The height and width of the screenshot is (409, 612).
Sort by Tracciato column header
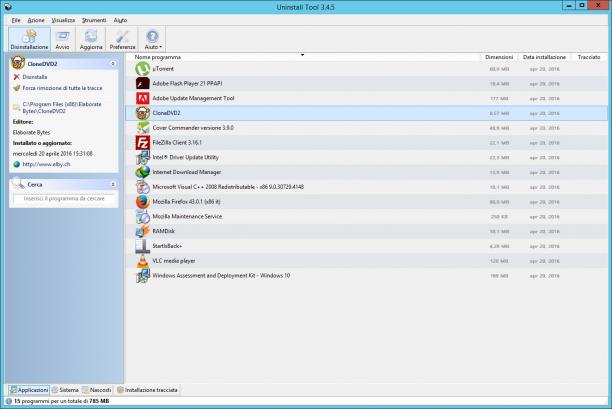(589, 57)
